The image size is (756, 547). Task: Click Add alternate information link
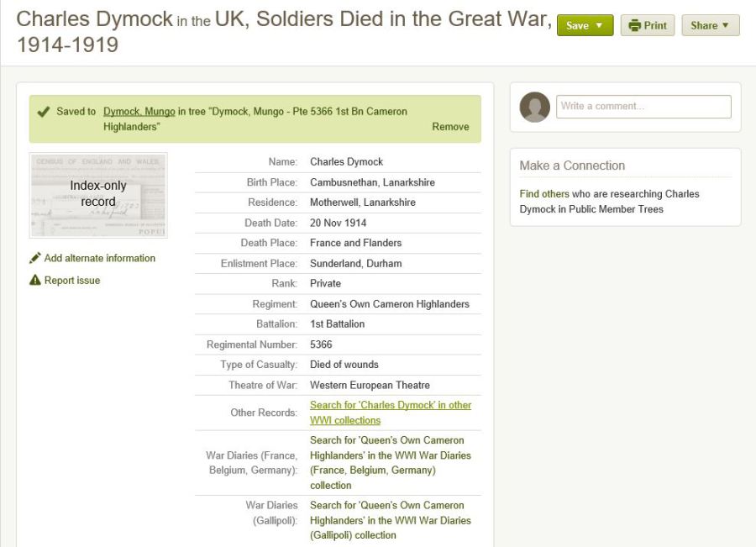[99, 258]
